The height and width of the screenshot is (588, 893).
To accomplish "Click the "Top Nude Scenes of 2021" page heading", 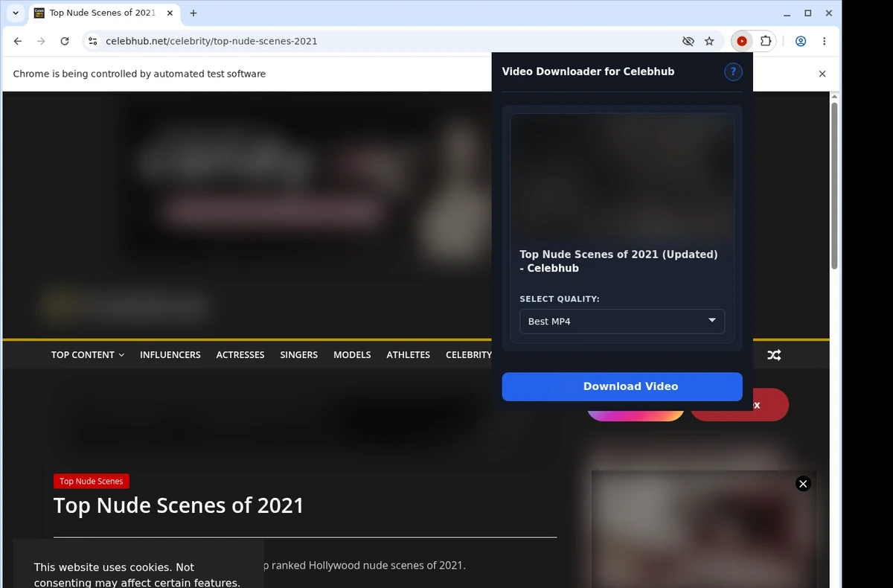I will [x=179, y=506].
